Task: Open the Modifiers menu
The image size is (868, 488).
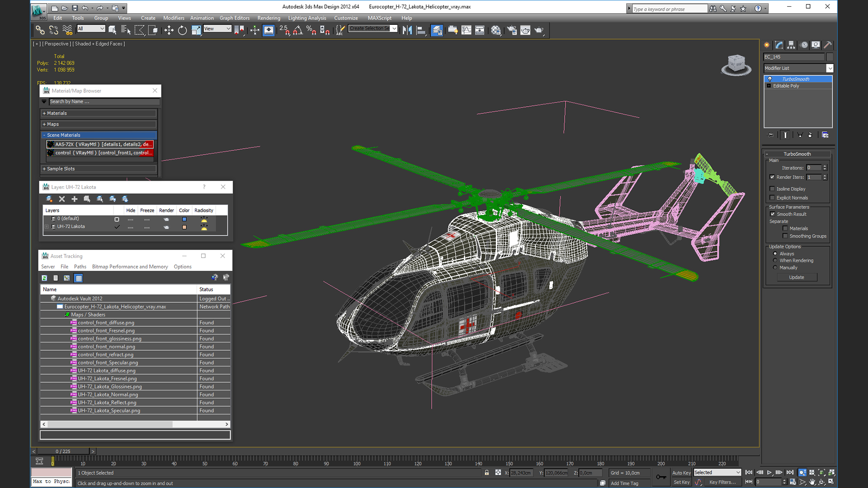Action: coord(174,18)
